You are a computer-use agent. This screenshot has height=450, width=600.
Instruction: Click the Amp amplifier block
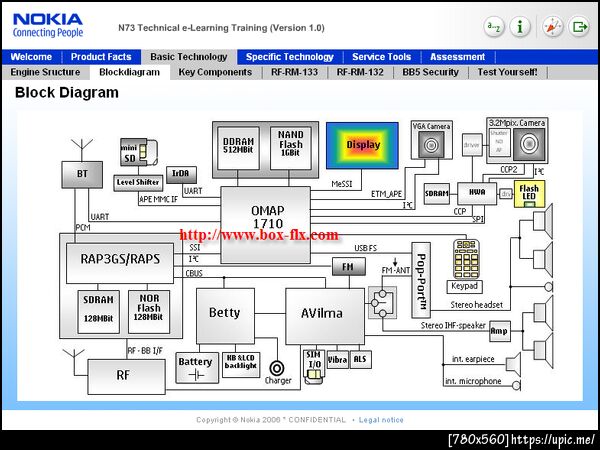point(500,331)
